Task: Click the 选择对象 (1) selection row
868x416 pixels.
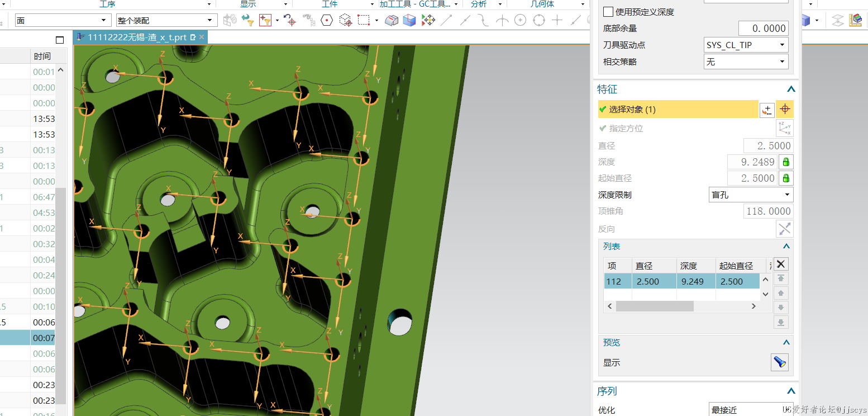Action: point(678,110)
